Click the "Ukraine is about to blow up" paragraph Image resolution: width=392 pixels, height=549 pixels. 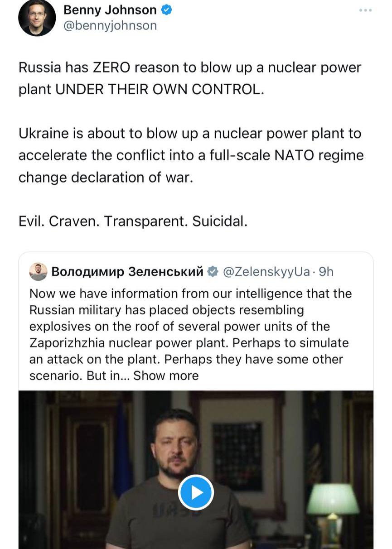(190, 155)
